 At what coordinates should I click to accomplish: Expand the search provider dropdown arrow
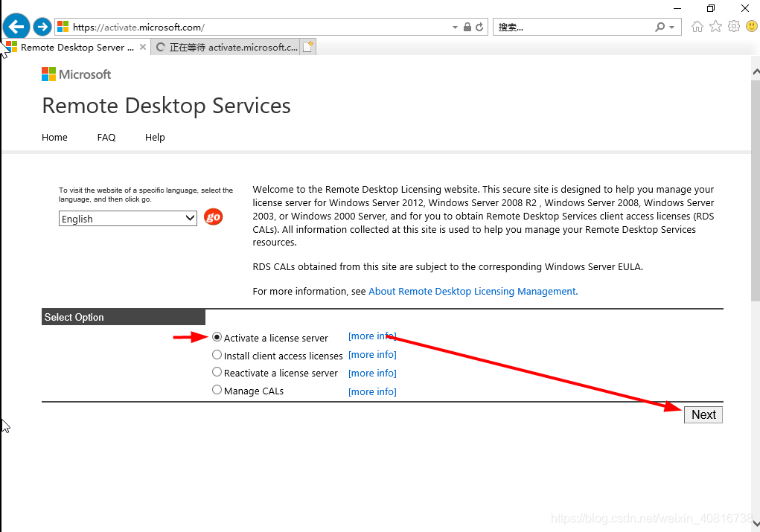(x=671, y=28)
